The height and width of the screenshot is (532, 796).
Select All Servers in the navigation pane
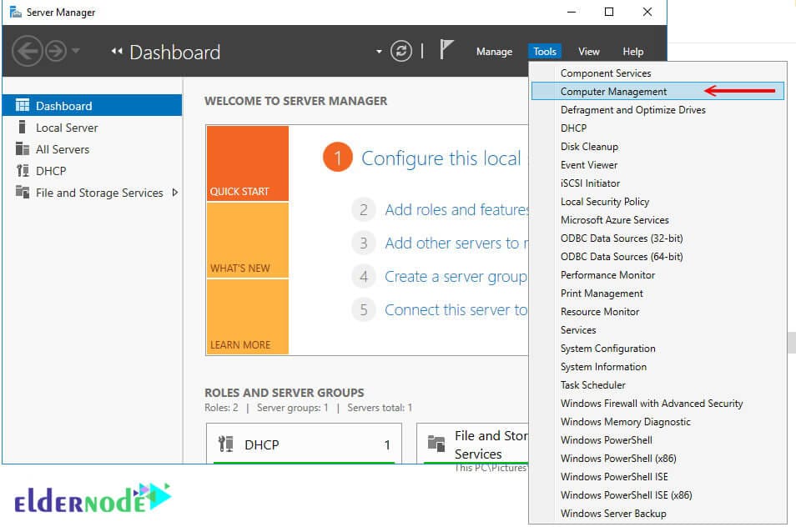[60, 148]
